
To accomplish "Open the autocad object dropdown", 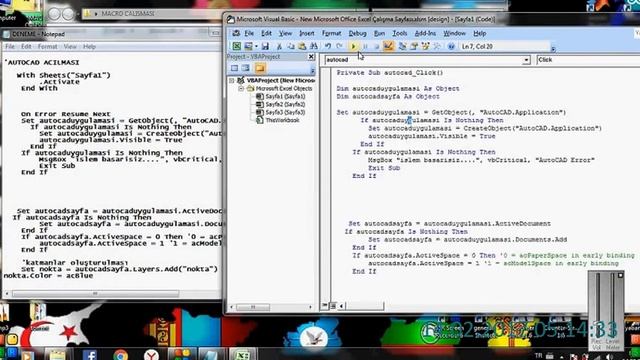I will [x=526, y=60].
